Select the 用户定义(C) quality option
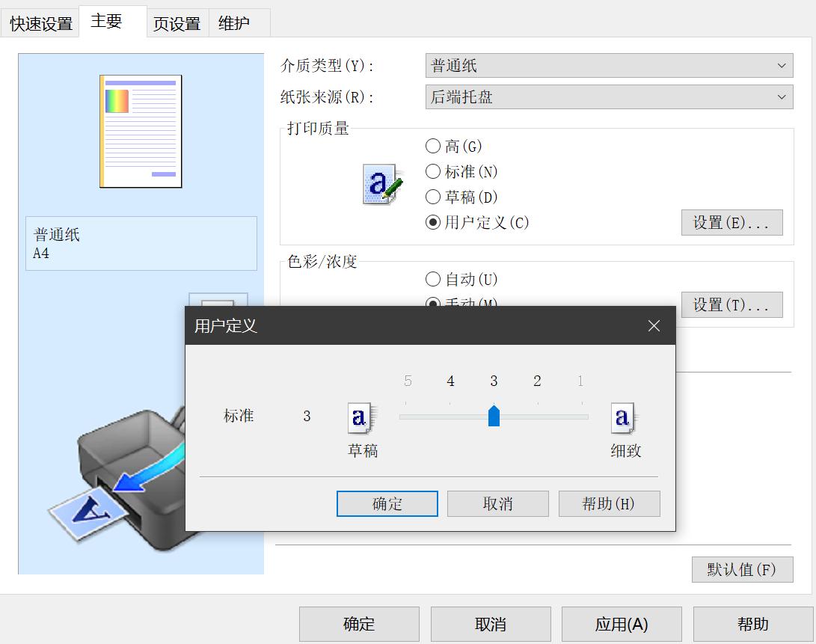The image size is (816, 644). coord(434,222)
